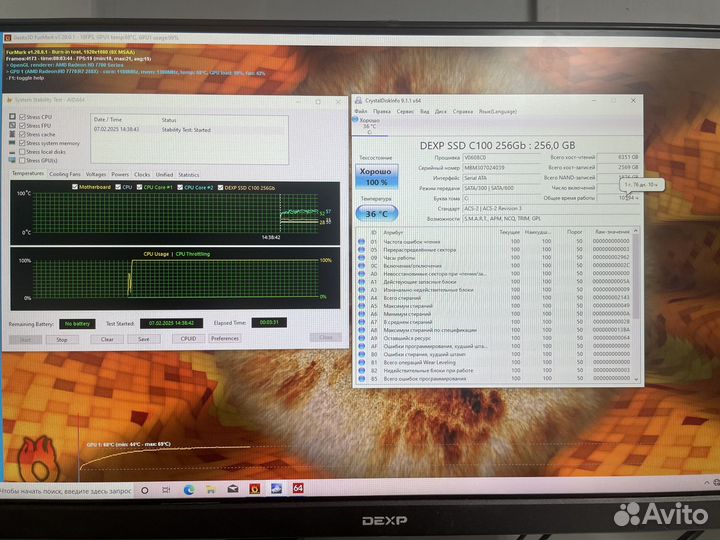720x540 pixels.
Task: Switch to the Cooling Fans tab
Action: 65,174
